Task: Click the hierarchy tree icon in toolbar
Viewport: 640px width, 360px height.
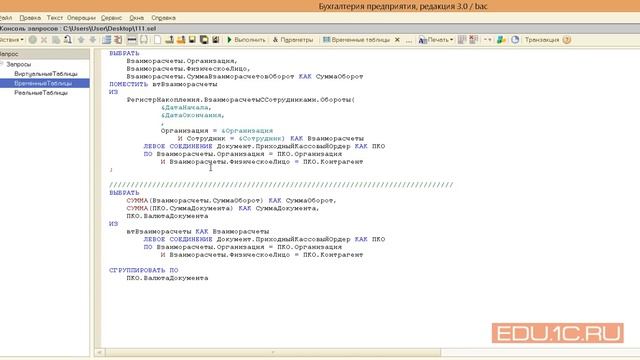Action: [118, 40]
